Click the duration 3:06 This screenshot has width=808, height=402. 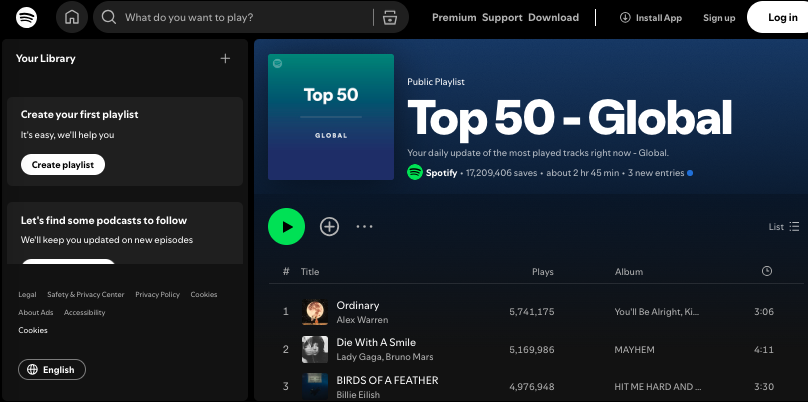764,312
